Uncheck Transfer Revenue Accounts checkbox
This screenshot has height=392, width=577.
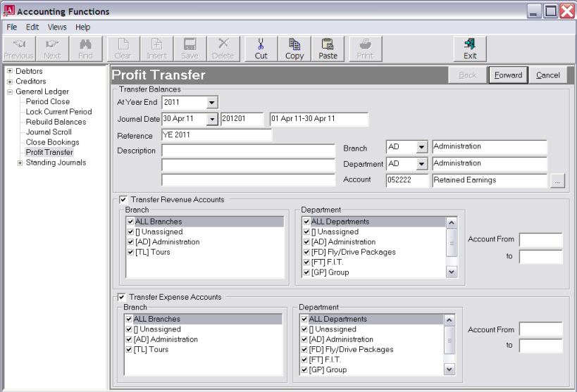(x=123, y=200)
